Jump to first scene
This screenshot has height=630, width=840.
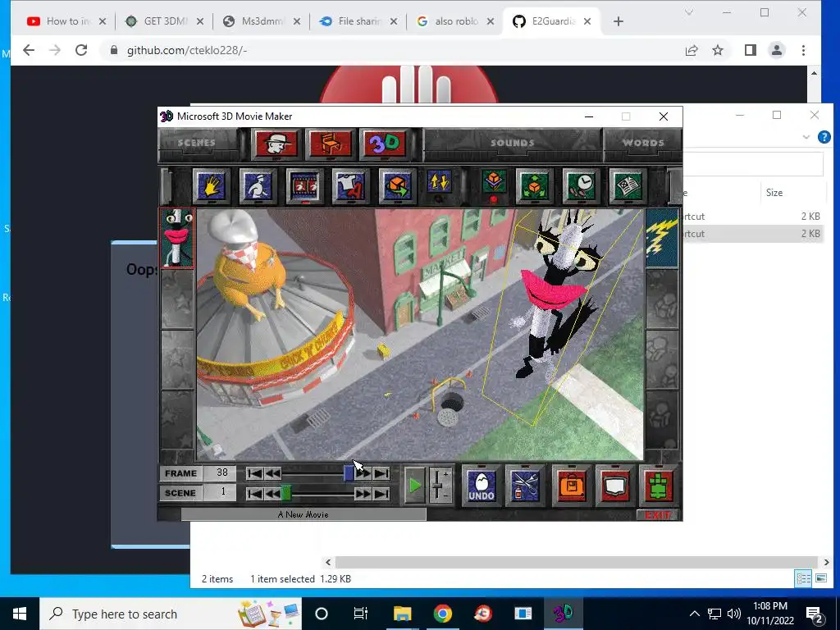254,493
